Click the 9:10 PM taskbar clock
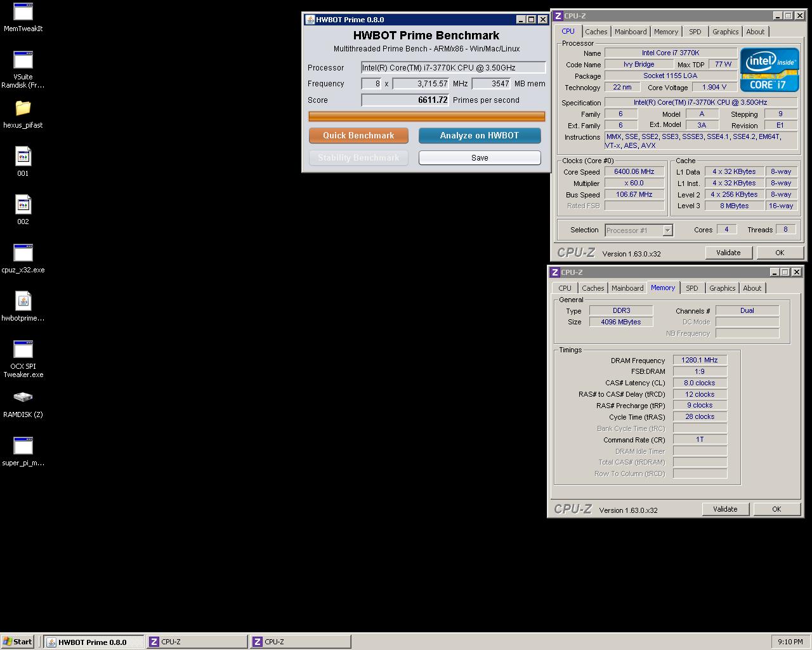Viewport: 812px width, 650px height. 790,642
